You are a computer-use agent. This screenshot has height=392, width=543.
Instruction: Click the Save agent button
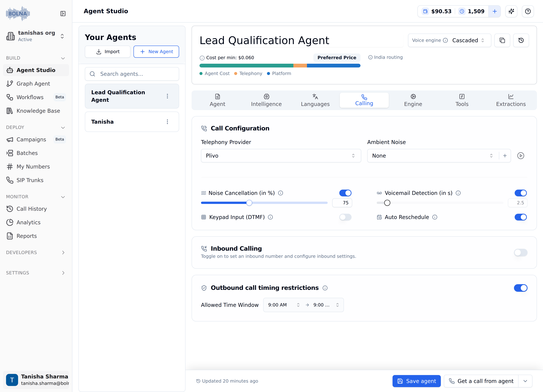point(416,381)
